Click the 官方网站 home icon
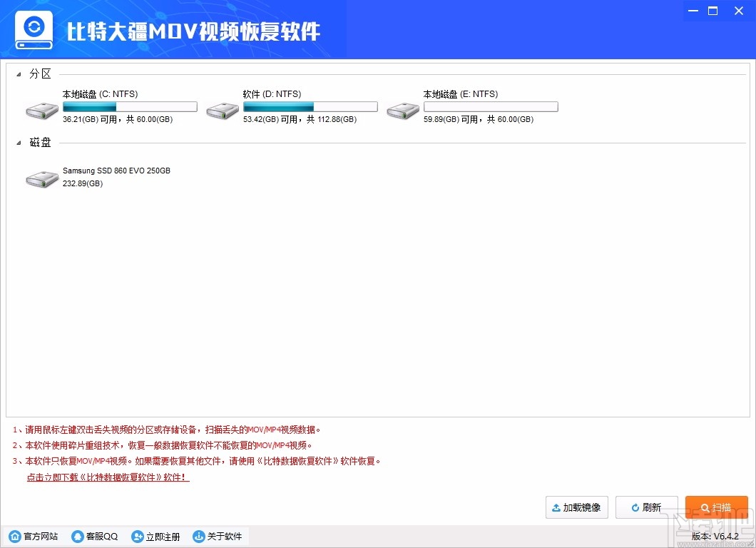The height and width of the screenshot is (548, 756). pos(15,536)
